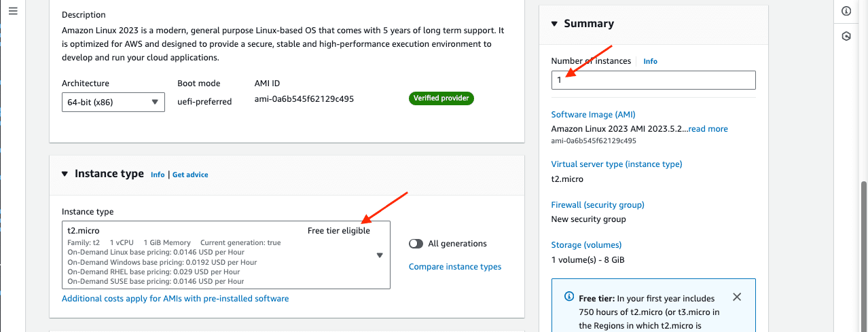Dismiss the Free tier notice
Screen dimensions: 868x332
(737, 297)
